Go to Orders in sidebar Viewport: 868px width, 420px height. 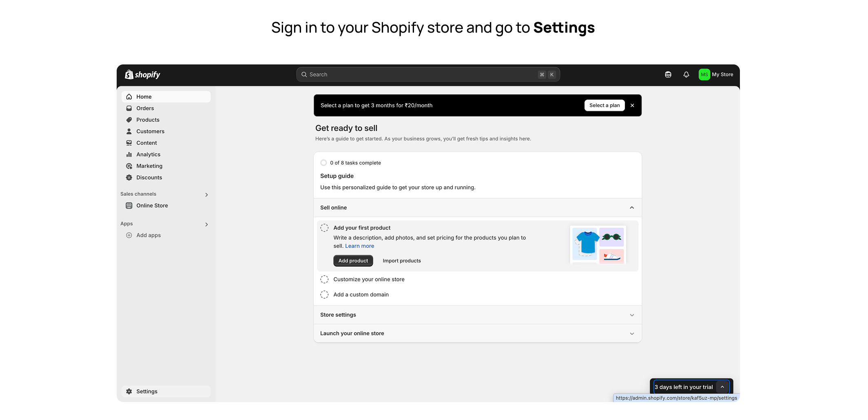(x=145, y=108)
